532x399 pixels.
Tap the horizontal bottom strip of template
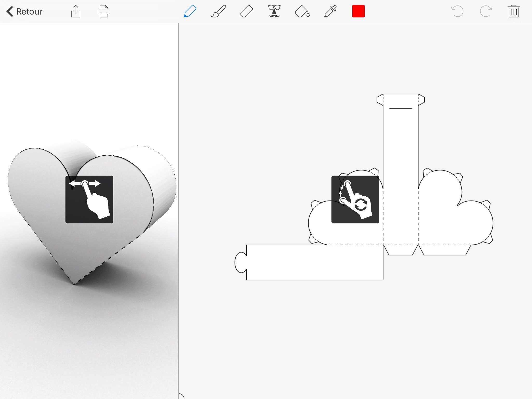click(314, 262)
